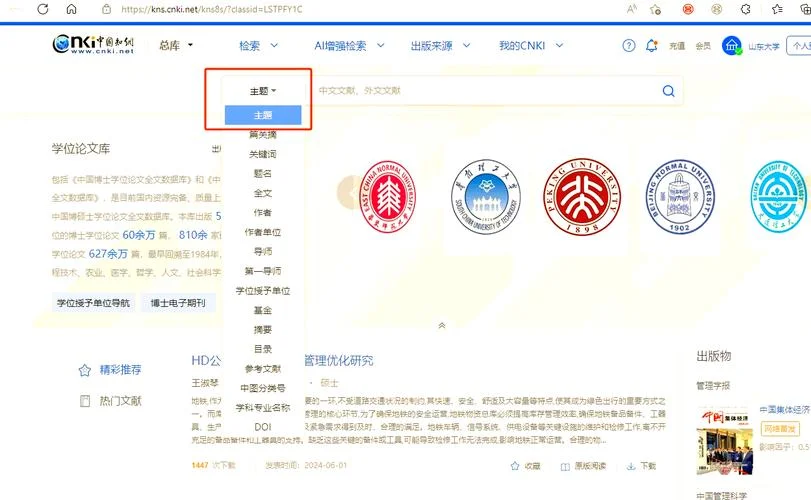Screen dimensions: 811x500
Task: Select 作者单位 in the field dropdown
Action: click(x=263, y=232)
